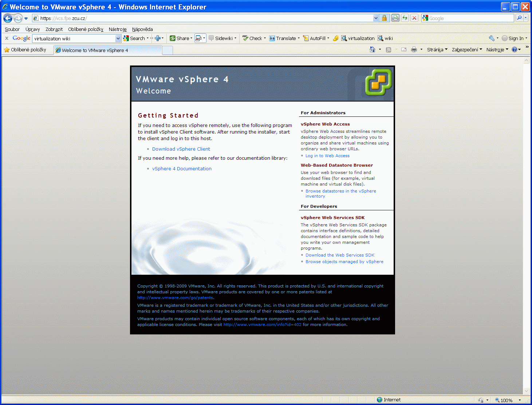
Task: Open the Stránka command bar menu
Action: (x=437, y=50)
